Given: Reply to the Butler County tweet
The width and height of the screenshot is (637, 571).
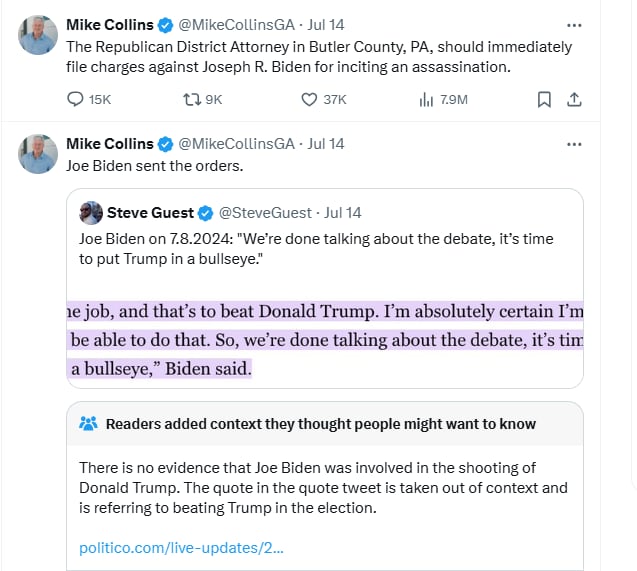Looking at the screenshot, I should coord(76,99).
